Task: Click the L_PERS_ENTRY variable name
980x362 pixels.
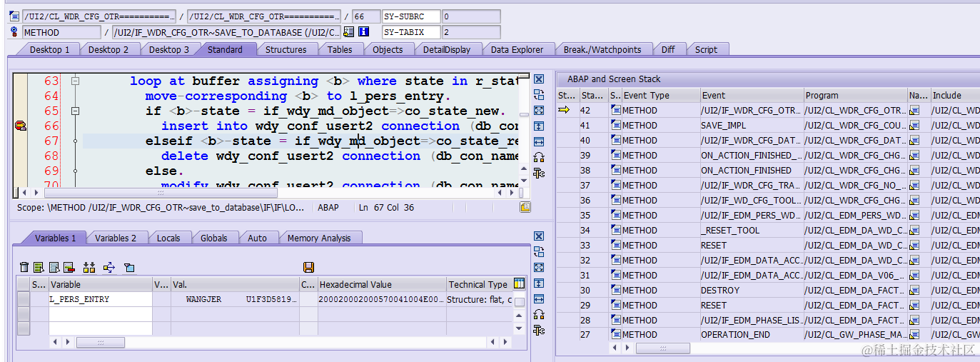Action: coord(79,299)
